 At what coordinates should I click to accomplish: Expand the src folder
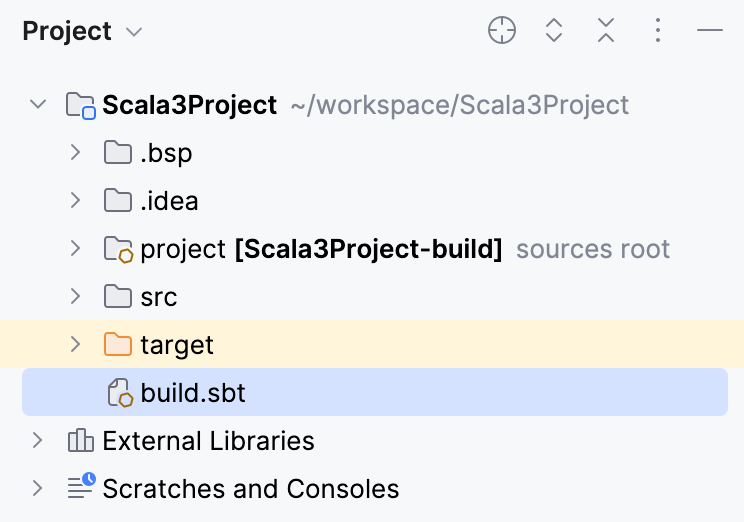coord(75,296)
